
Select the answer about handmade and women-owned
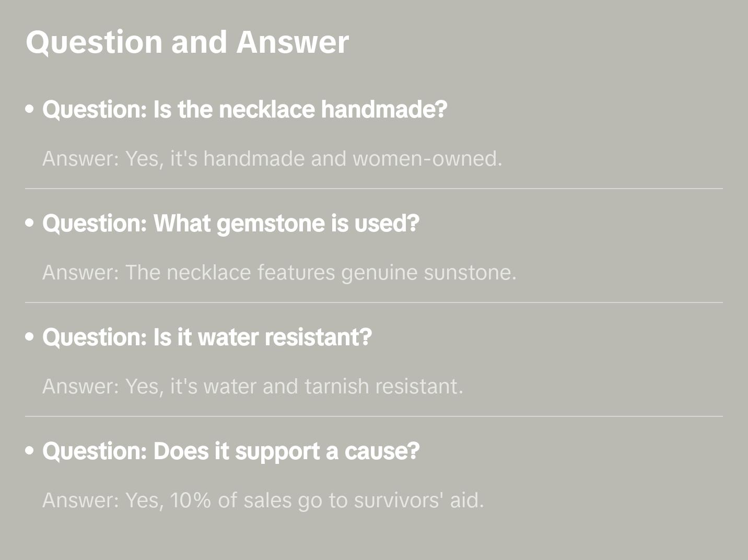[x=272, y=158]
